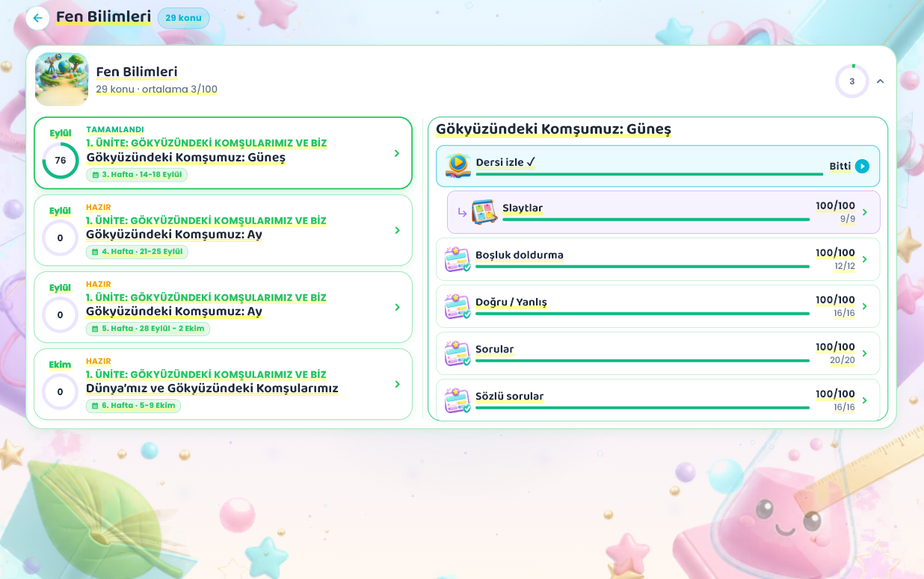
Task: Click the 12/12 count in Boşluk doldurma
Action: [845, 266]
